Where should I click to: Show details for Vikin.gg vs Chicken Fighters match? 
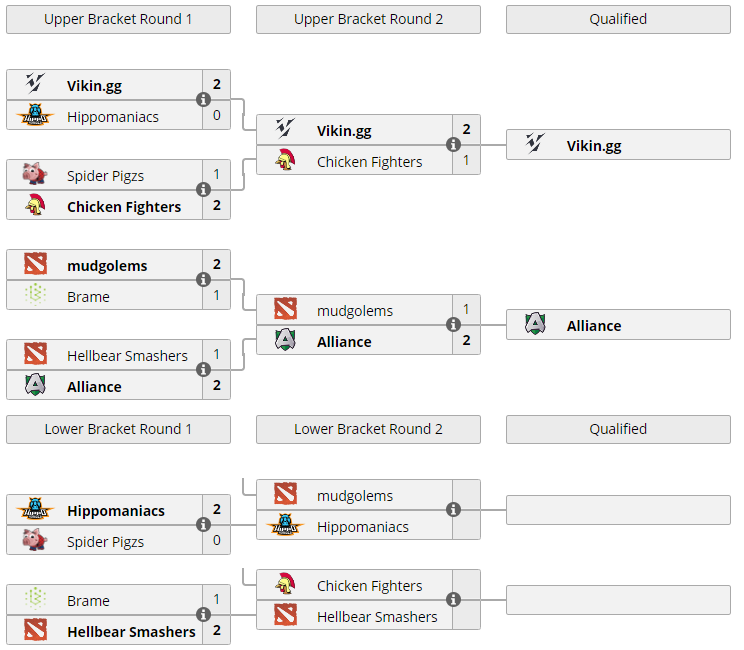point(454,145)
